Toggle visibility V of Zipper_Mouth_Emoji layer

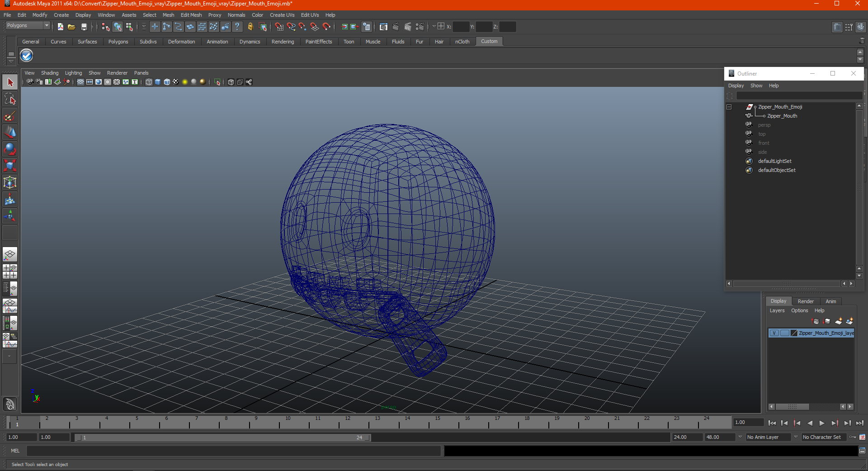point(774,333)
